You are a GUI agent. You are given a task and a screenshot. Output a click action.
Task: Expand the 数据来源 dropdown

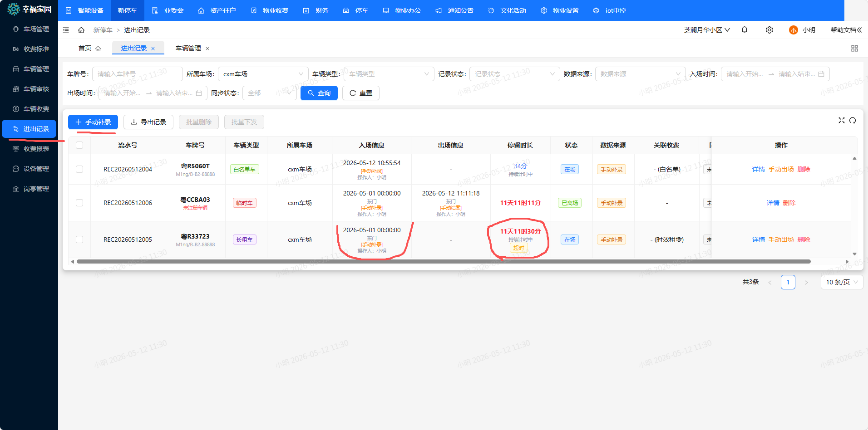pyautogui.click(x=640, y=74)
